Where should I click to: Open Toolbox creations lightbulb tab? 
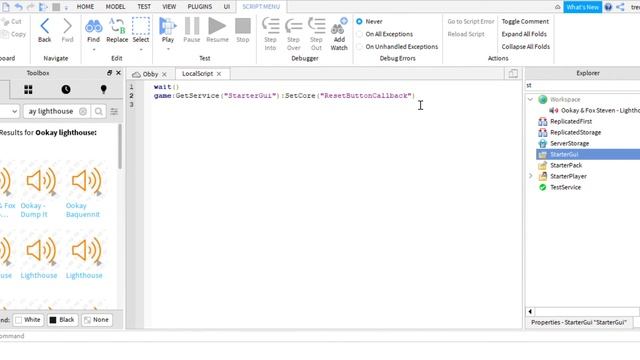(x=103, y=90)
